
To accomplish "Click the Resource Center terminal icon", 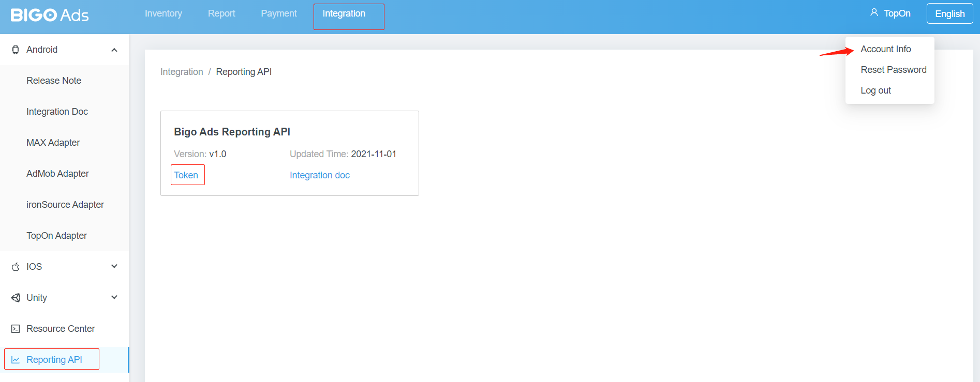I will [16, 329].
